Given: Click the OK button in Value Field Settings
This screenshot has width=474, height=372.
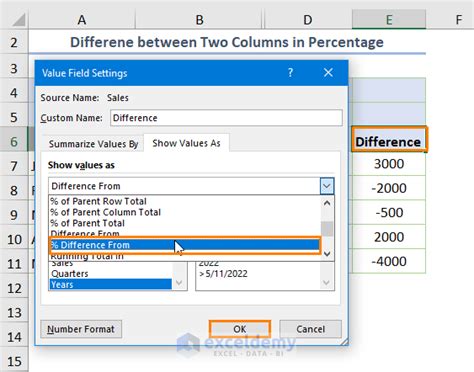Looking at the screenshot, I should tap(240, 329).
